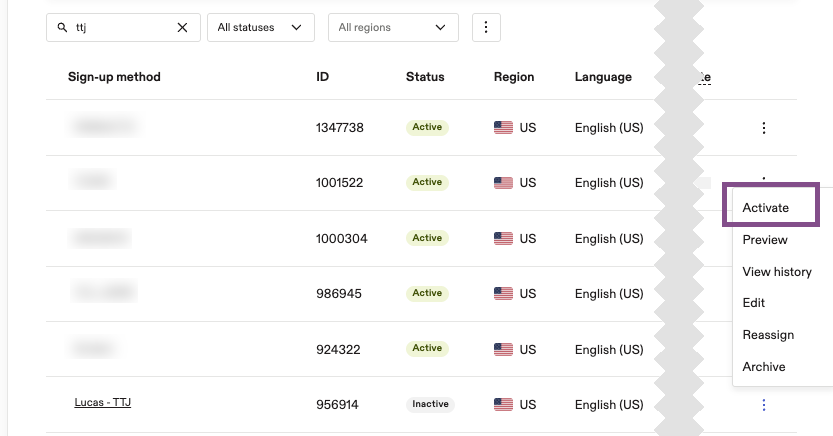Click ID value 1347738
Screen dimensions: 833x436
coord(339,127)
